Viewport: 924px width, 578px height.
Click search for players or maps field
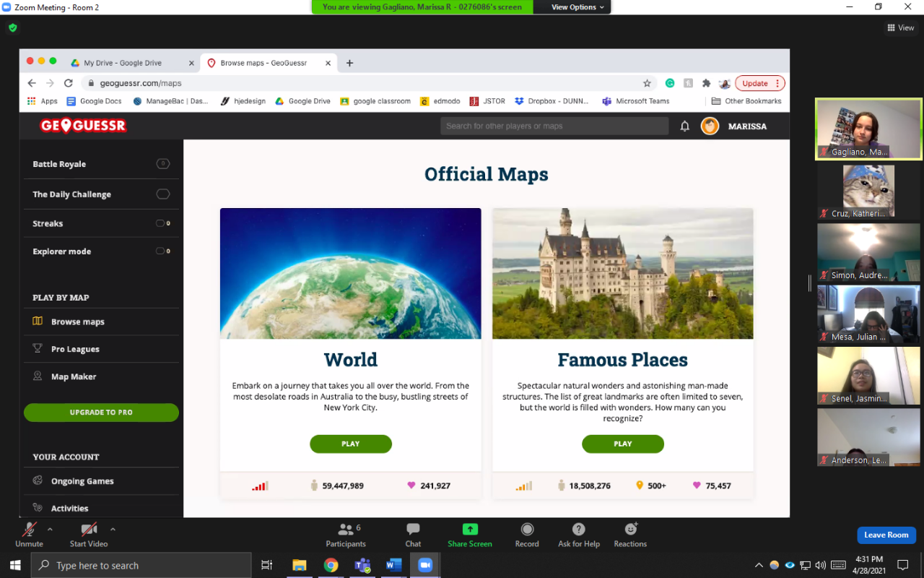click(x=554, y=126)
